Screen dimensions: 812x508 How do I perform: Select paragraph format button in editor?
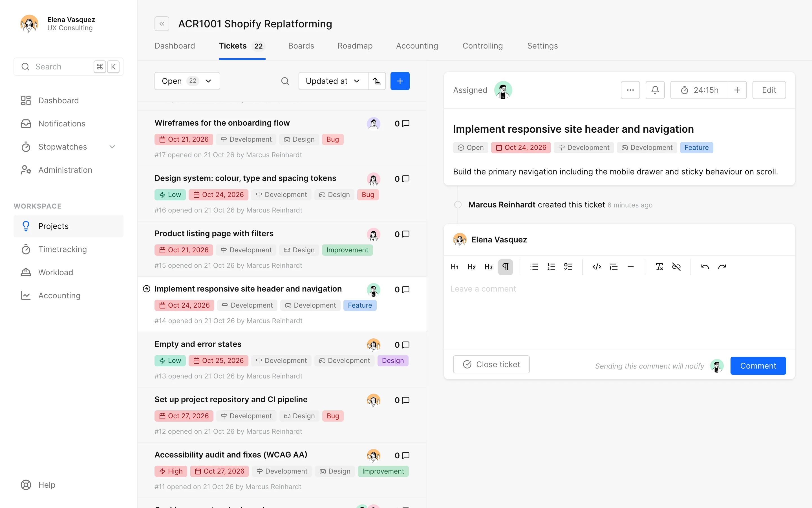coord(505,267)
